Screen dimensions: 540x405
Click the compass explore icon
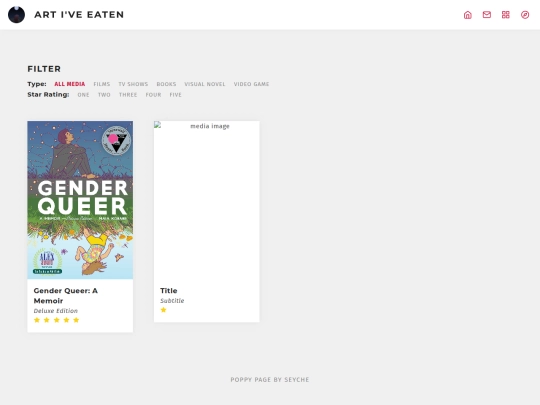tap(525, 15)
